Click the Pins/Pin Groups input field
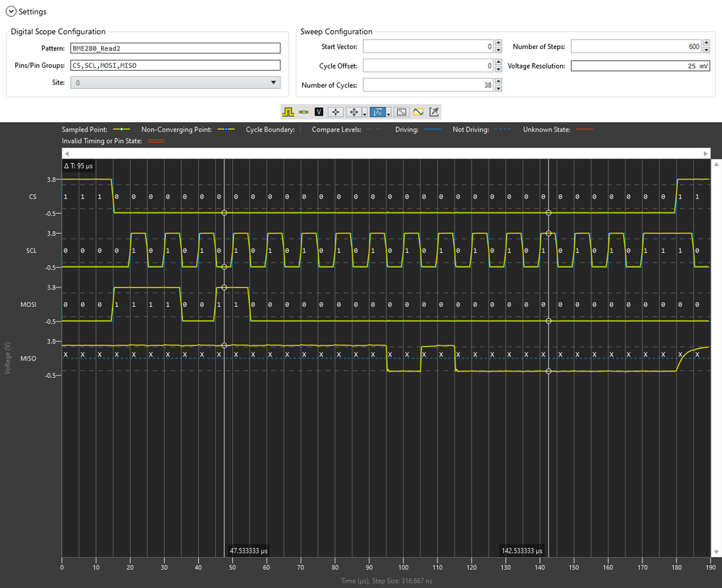 [176, 65]
